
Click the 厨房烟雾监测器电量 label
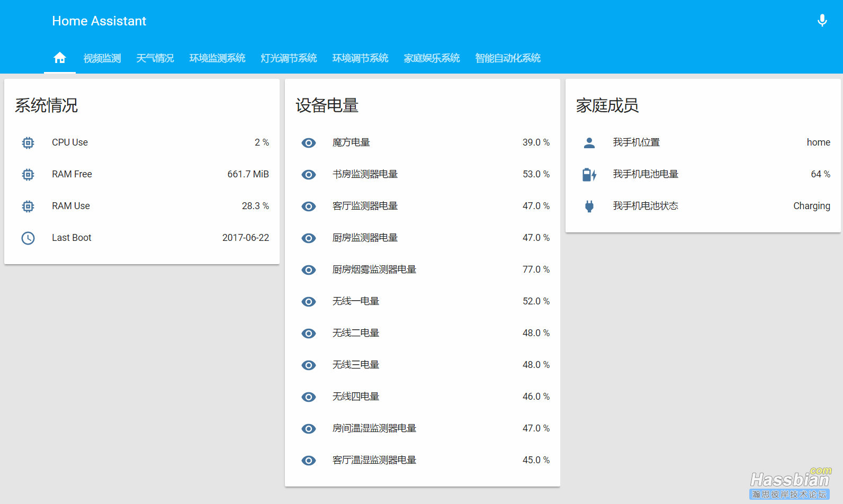pos(374,269)
